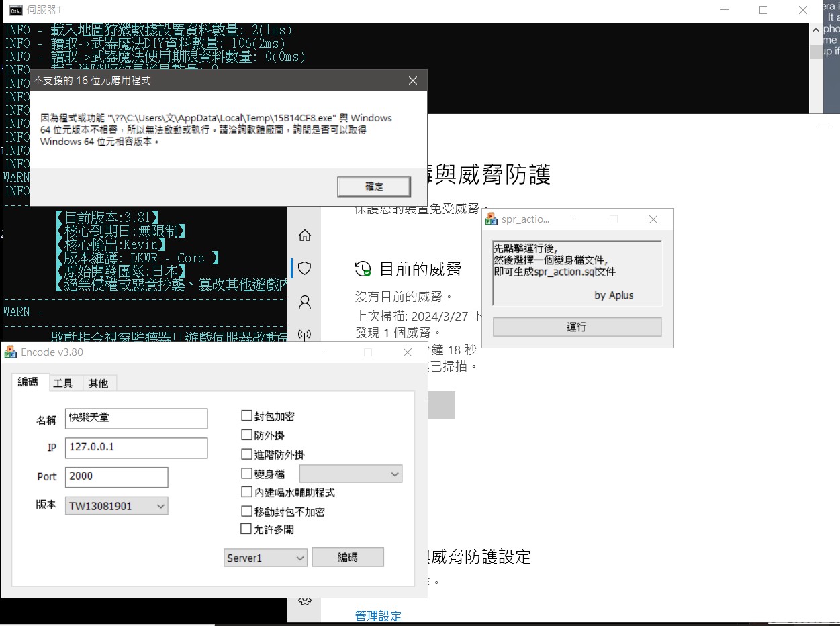Screen dimensions: 840x626
Task: Enable the 內建喝水輔助程式 checkbox
Action: point(246,492)
